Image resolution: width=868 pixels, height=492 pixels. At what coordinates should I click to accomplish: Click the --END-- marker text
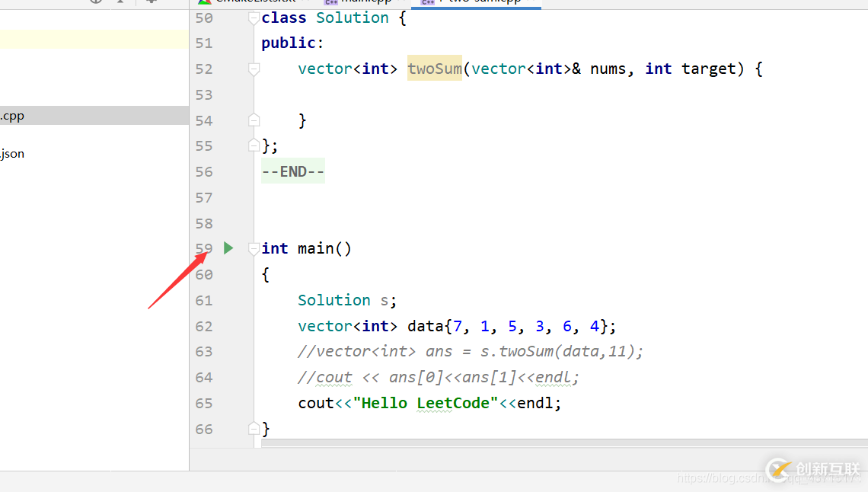pyautogui.click(x=293, y=171)
